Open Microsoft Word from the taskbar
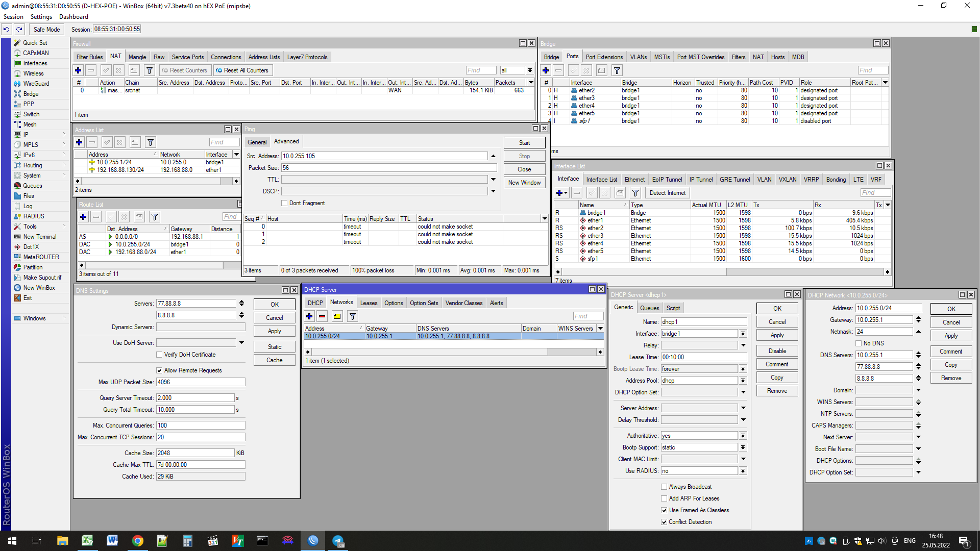This screenshot has width=980, height=551. point(112,541)
